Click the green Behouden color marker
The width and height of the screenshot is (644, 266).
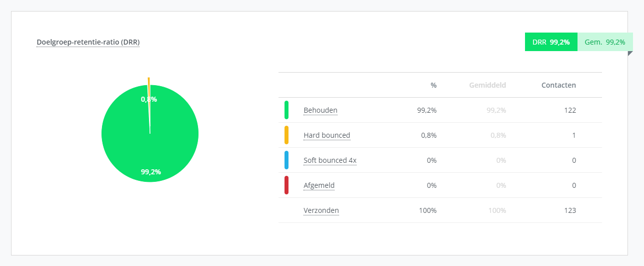(286, 110)
